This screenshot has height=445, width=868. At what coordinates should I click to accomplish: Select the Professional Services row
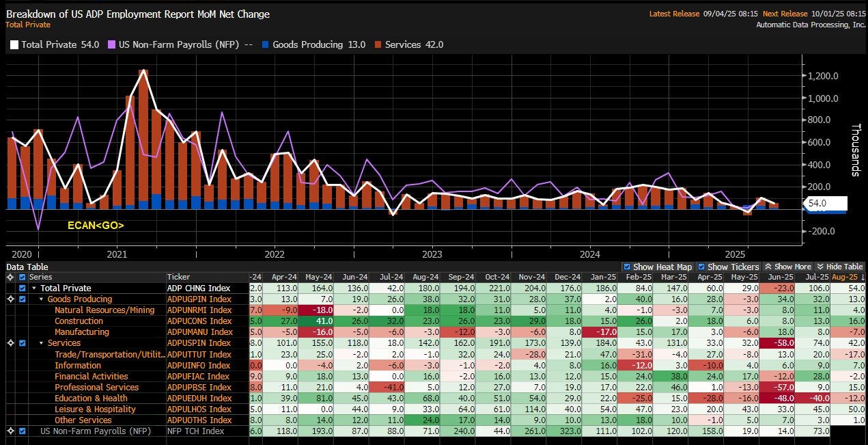coord(96,387)
